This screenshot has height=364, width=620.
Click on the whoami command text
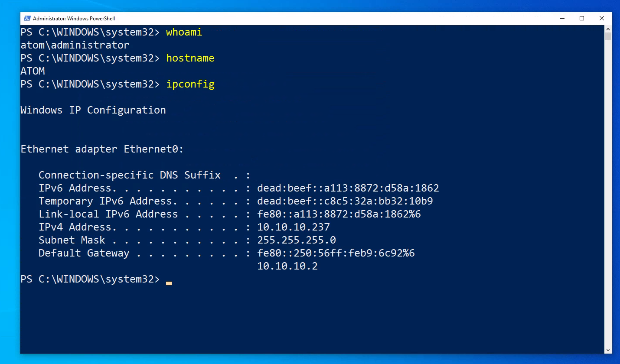tap(184, 32)
